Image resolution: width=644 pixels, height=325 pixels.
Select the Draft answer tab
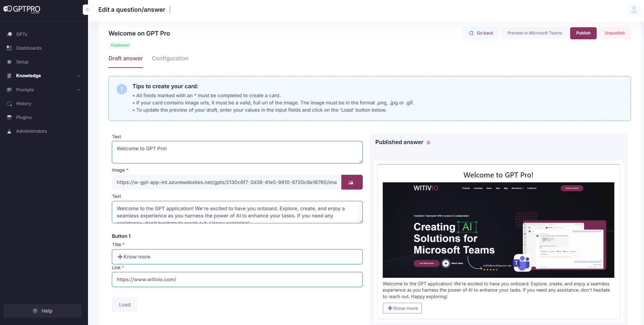pyautogui.click(x=125, y=58)
